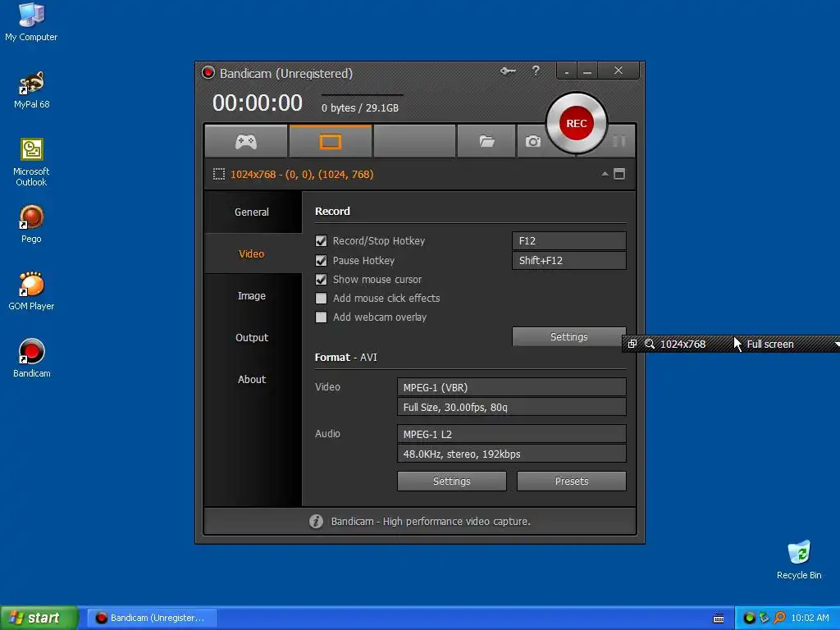The image size is (840, 630).
Task: Click the green circle tray icon
Action: (750, 618)
